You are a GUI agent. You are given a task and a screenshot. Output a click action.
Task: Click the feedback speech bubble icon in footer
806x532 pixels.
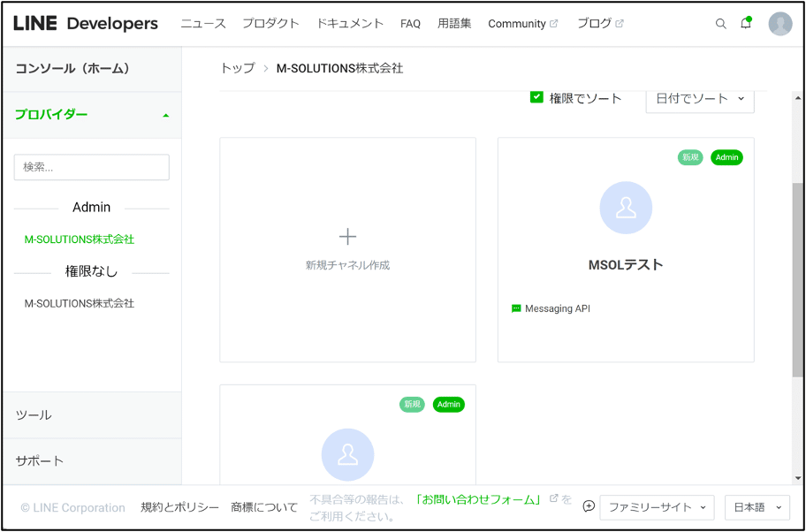click(x=589, y=506)
